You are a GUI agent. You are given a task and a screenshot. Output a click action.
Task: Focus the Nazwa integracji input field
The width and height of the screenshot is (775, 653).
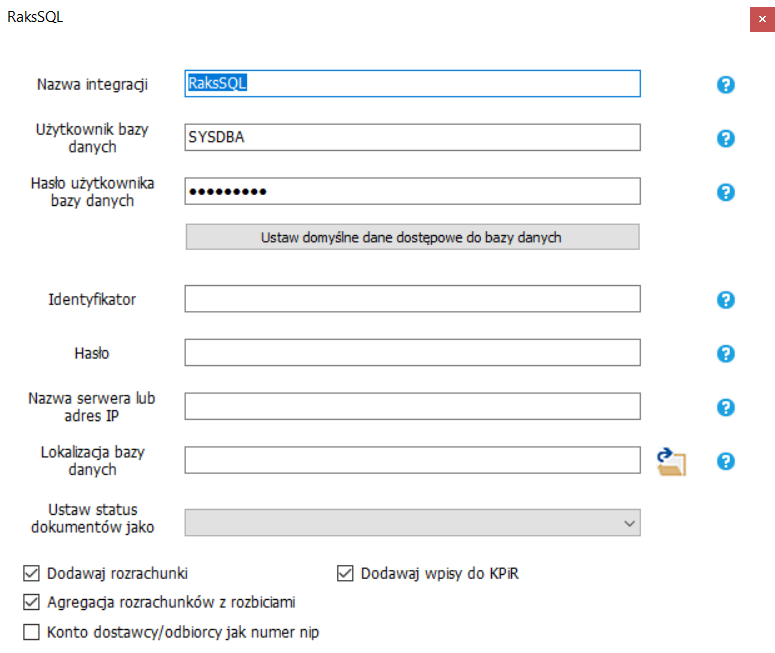click(x=413, y=84)
